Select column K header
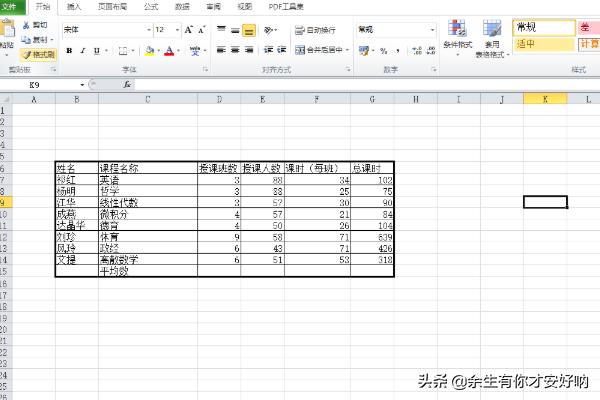 coord(545,100)
